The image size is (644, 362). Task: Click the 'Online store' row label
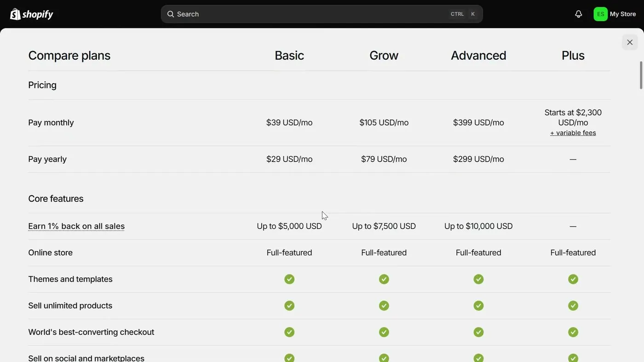(50, 253)
